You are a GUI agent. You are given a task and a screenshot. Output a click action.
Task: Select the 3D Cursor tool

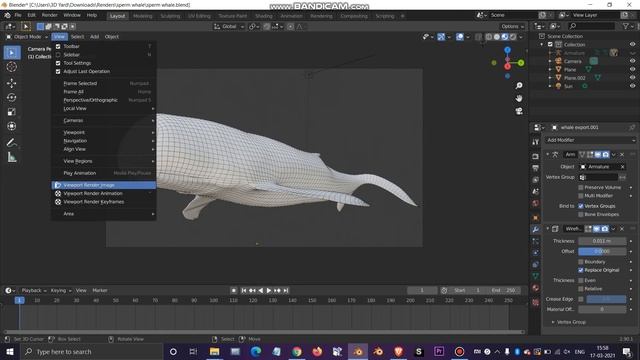click(x=11, y=67)
